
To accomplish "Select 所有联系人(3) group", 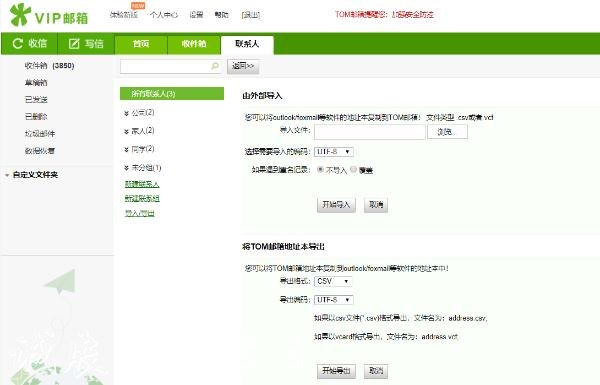I will coord(172,94).
